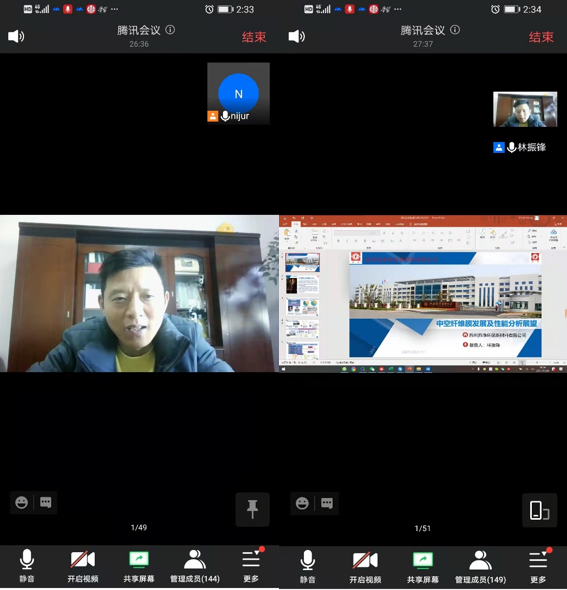Expand 更多 menu in right meeting

pyautogui.click(x=538, y=566)
